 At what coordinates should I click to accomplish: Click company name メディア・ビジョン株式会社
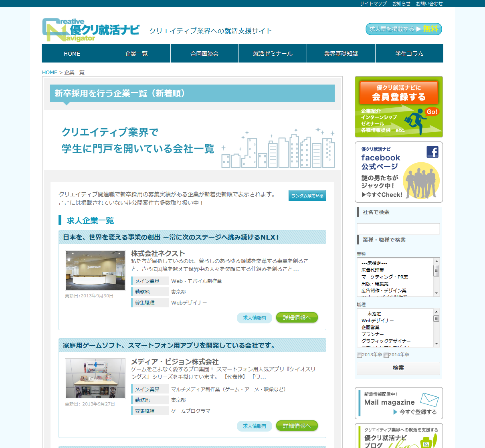175,361
